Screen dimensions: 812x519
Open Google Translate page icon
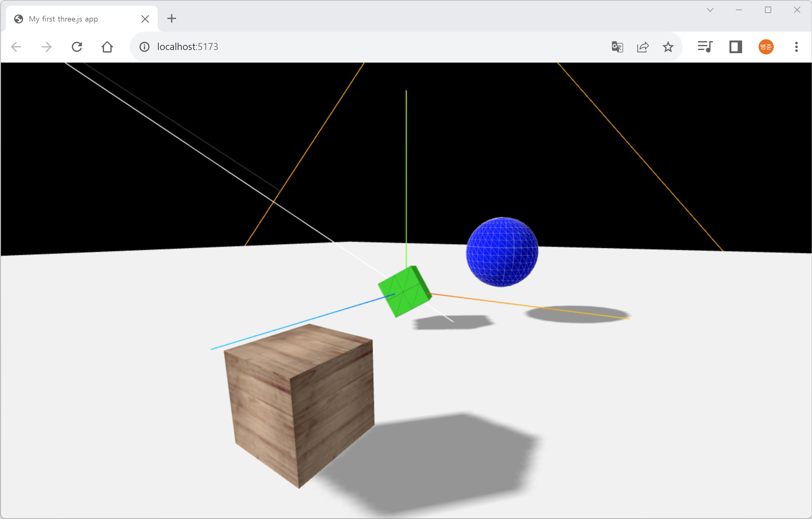617,47
